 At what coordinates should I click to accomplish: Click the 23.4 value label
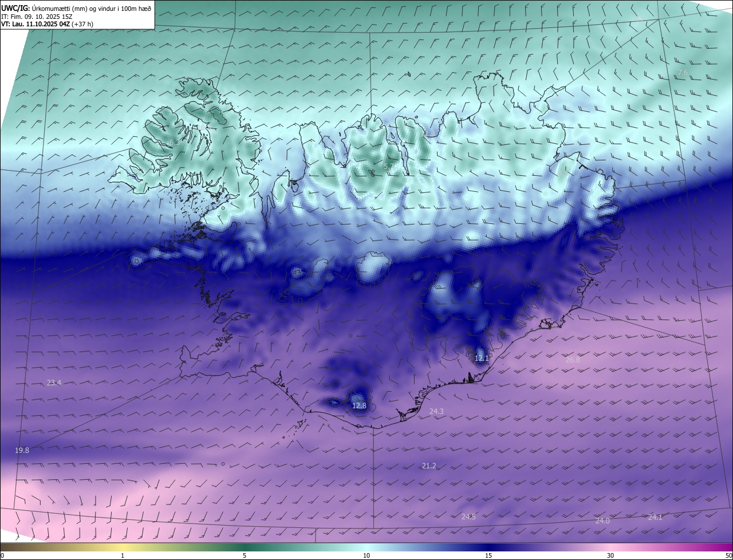point(54,382)
